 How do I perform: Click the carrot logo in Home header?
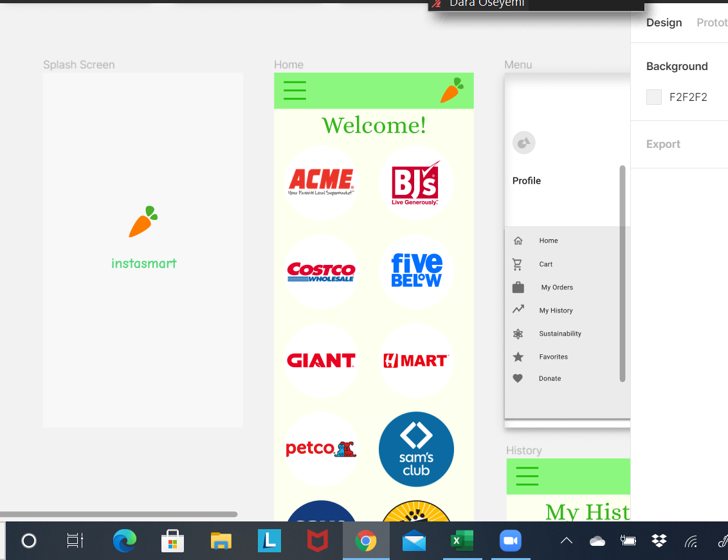coord(451,90)
